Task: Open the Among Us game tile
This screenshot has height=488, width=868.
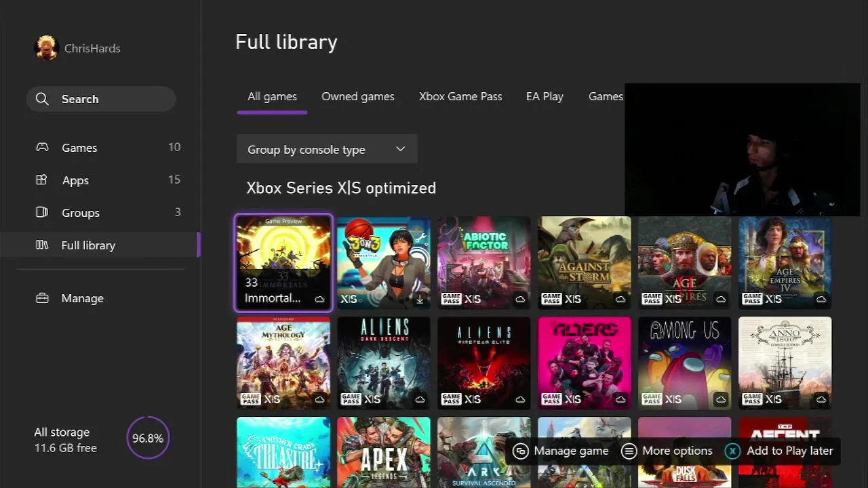Action: pyautogui.click(x=685, y=363)
